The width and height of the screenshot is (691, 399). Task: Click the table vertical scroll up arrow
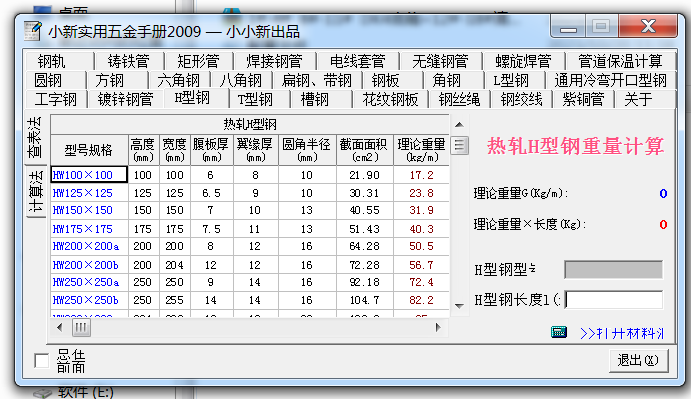pyautogui.click(x=459, y=125)
